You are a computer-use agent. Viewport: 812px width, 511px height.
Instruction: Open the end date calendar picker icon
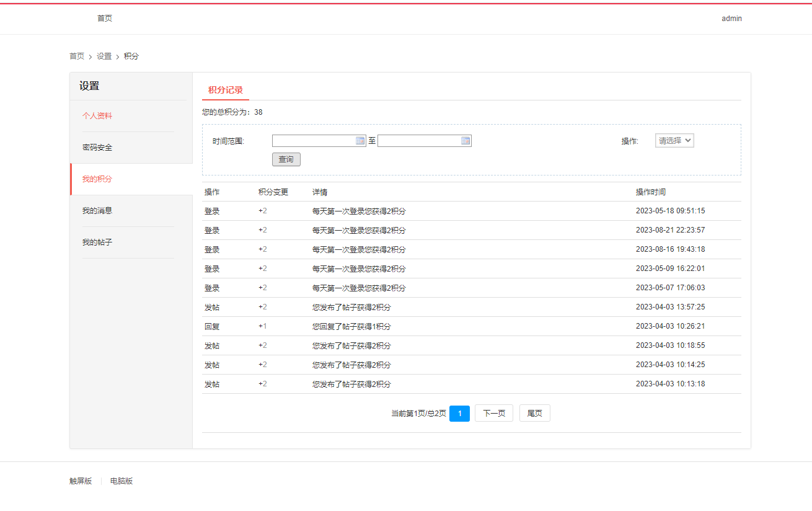coord(466,140)
